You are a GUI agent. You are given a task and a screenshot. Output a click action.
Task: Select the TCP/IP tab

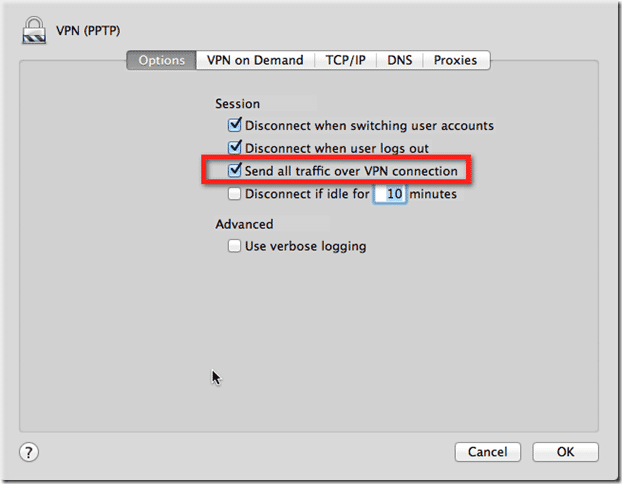pyautogui.click(x=346, y=60)
